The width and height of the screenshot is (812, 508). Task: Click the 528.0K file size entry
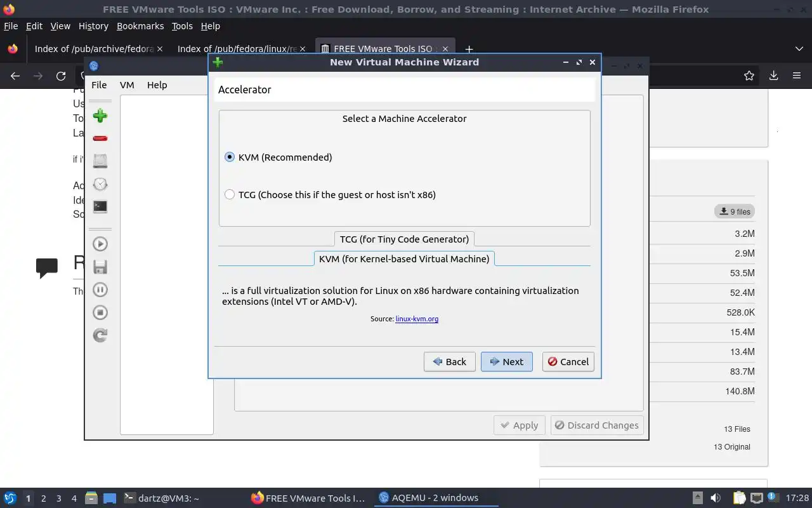(740, 312)
